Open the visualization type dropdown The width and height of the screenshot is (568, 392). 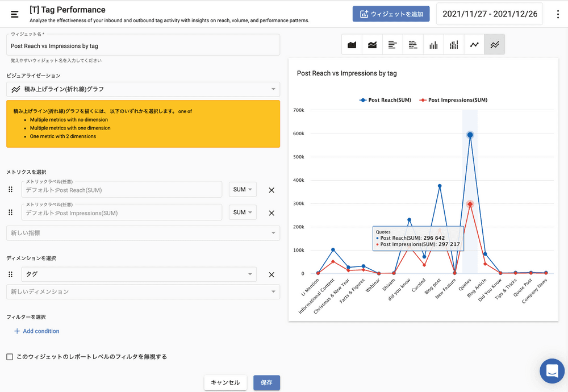[143, 89]
